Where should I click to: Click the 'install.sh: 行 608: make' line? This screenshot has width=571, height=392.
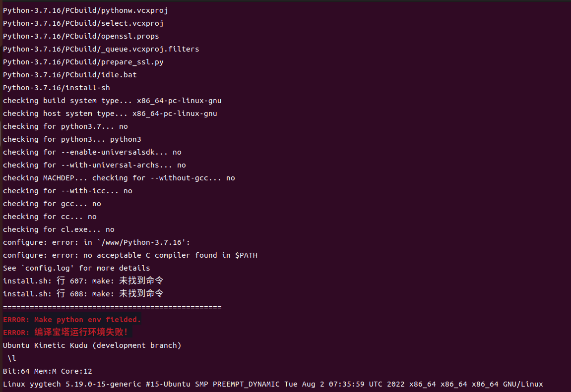[x=83, y=293]
